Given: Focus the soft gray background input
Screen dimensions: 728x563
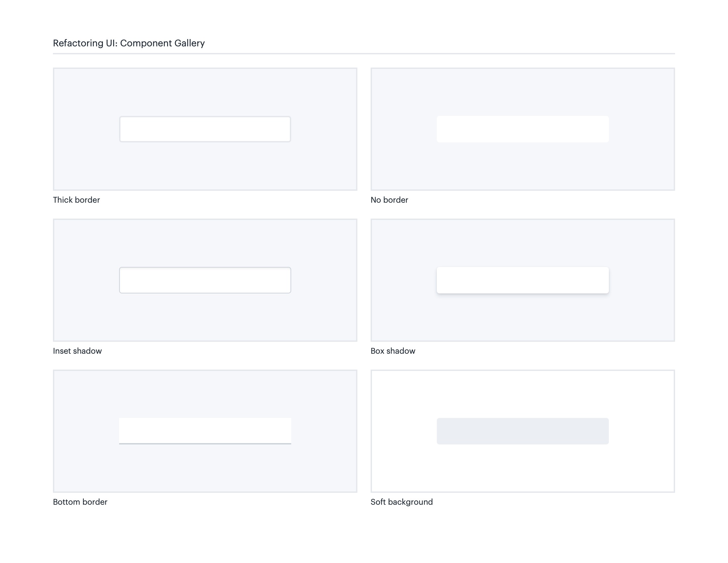Looking at the screenshot, I should point(522,431).
